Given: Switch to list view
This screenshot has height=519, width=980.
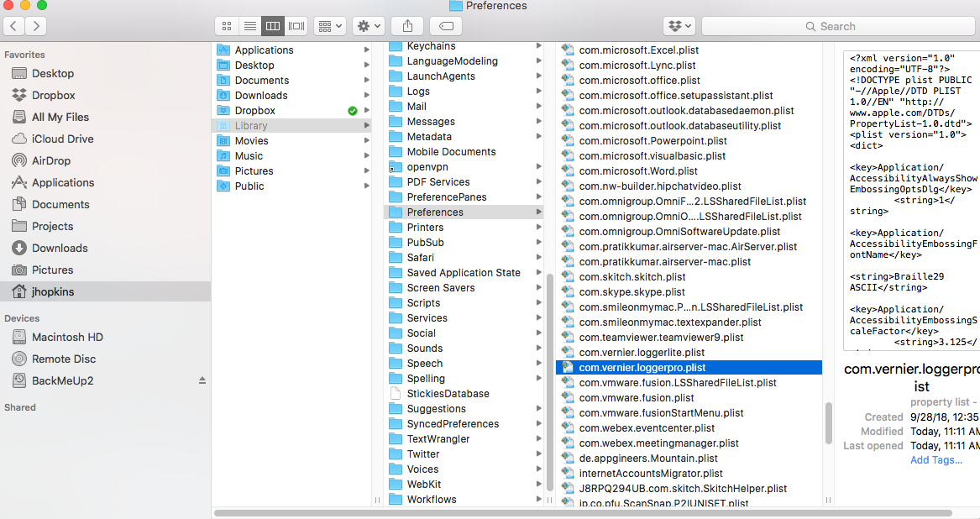Looking at the screenshot, I should [x=250, y=26].
